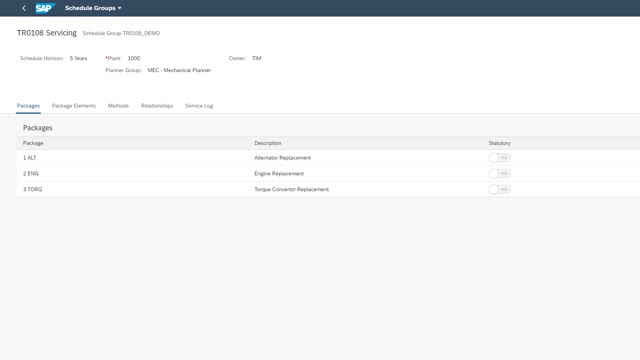The height and width of the screenshot is (360, 640).
Task: Click the Owner value TIM
Action: pyautogui.click(x=257, y=58)
